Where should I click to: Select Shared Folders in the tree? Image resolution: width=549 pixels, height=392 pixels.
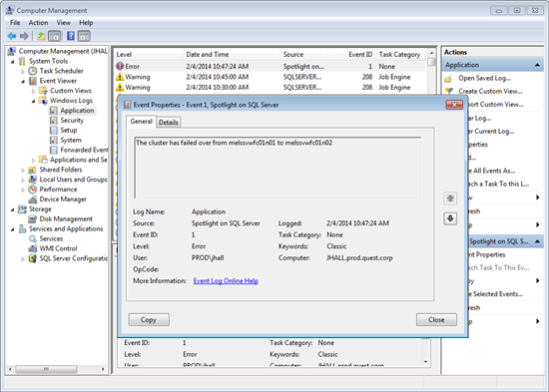[61, 170]
